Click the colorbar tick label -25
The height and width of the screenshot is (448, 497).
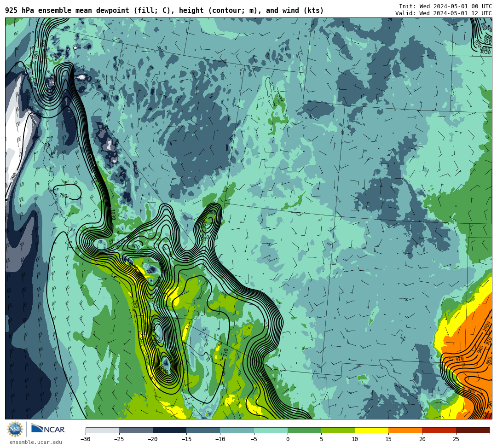[119, 439]
